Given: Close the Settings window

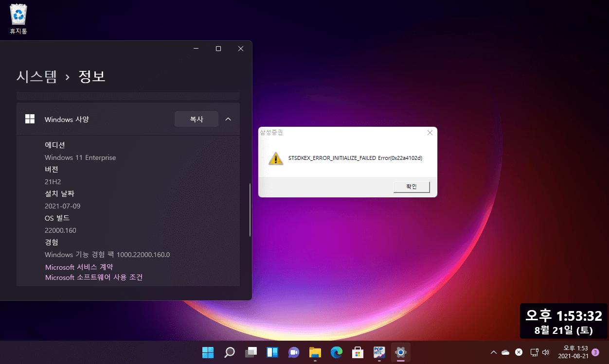Looking at the screenshot, I should 241,49.
